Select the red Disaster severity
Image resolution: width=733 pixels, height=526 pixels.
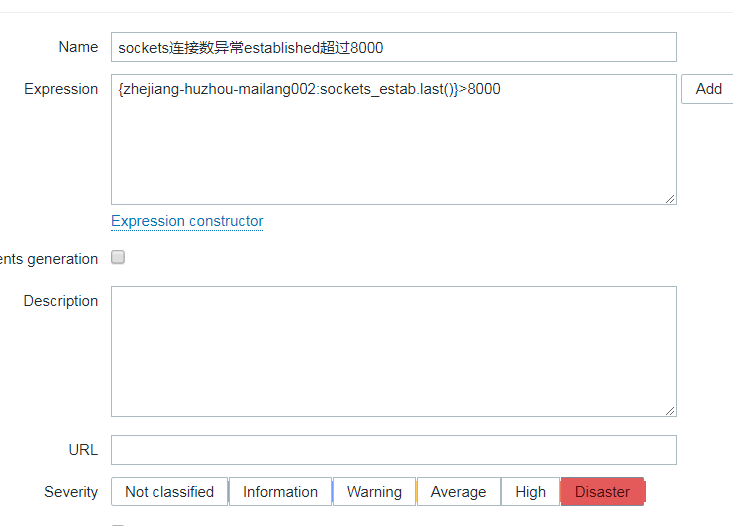click(x=602, y=491)
